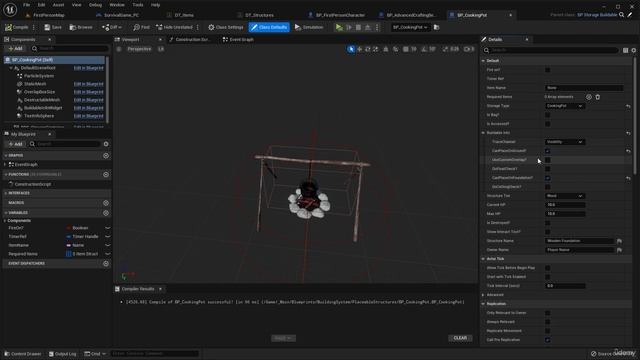The height and width of the screenshot is (360, 640).
Task: Click Edit in Blueprint for OverlapBoxSize
Action: (89, 92)
